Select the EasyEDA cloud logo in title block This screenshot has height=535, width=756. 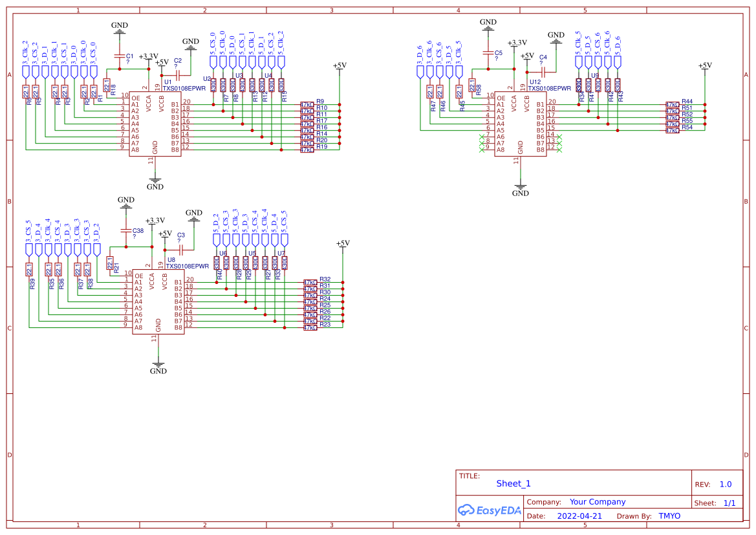(490, 510)
